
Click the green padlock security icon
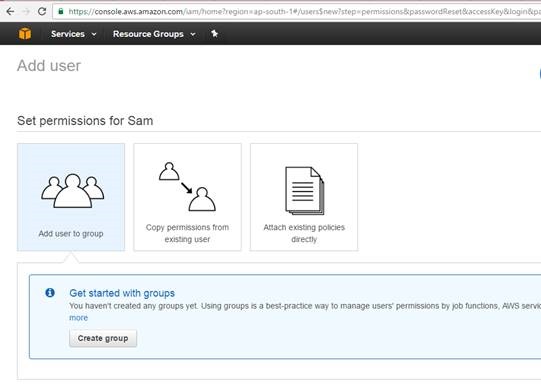[x=61, y=11]
